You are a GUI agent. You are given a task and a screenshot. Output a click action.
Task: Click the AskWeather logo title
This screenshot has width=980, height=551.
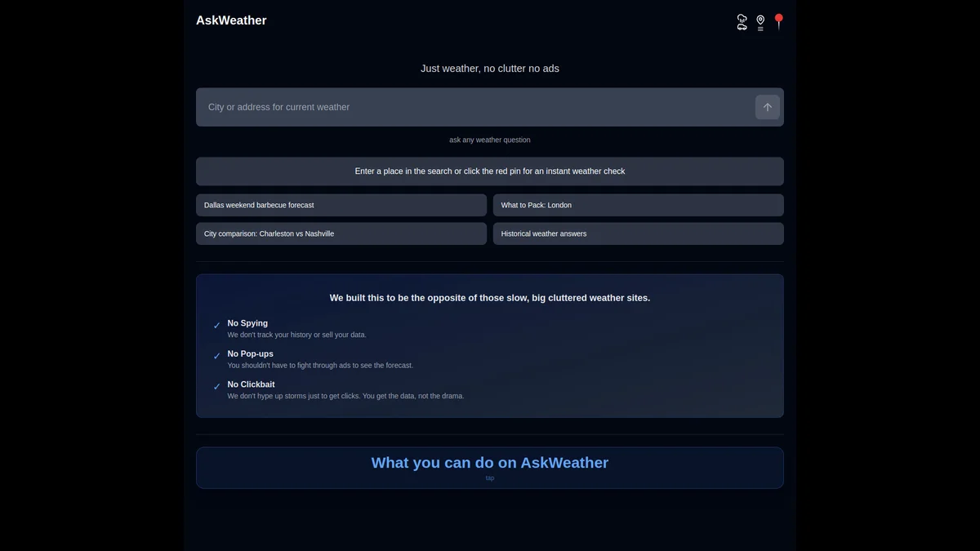[231, 20]
